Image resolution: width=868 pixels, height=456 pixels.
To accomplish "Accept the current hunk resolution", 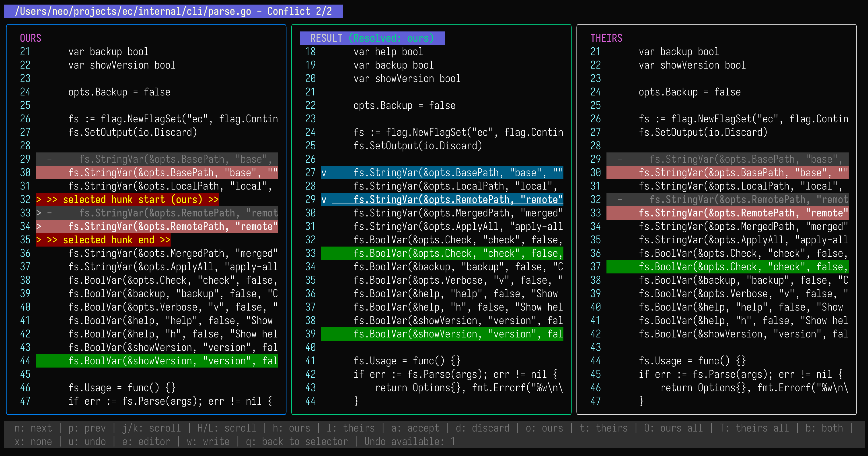I will tap(415, 428).
